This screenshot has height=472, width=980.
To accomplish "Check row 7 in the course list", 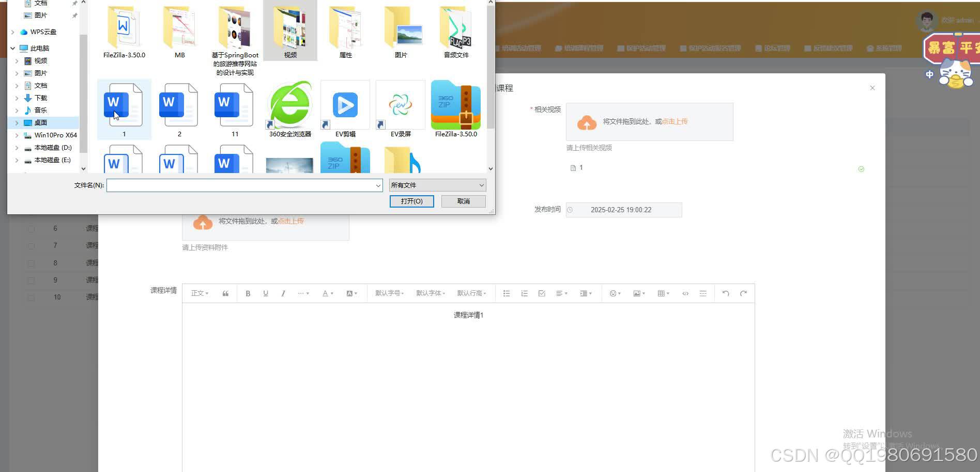I will 31,245.
